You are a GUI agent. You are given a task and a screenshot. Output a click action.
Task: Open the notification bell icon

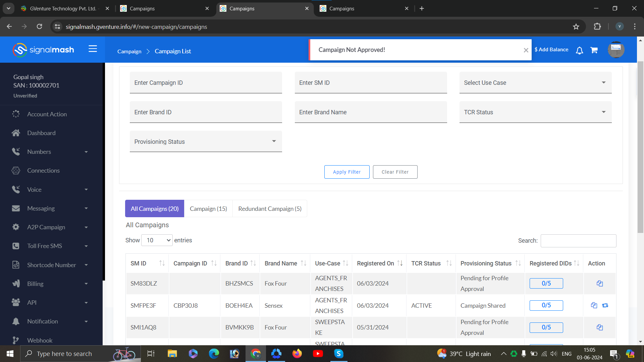point(579,50)
